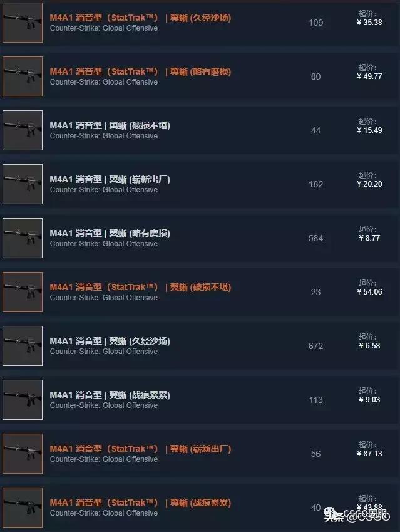Click the 翼蜥 (崭新出厂) non-StatTrak rifle icon
This screenshot has height=532, width=400.
tap(23, 184)
